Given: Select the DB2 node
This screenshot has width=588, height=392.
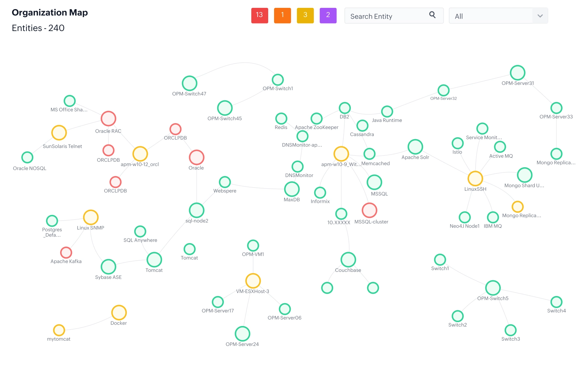Looking at the screenshot, I should (x=345, y=108).
